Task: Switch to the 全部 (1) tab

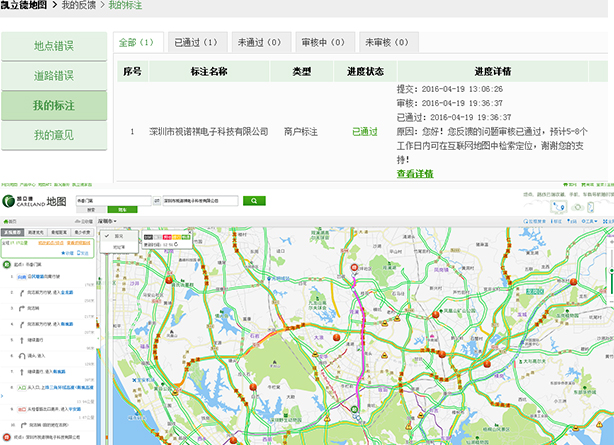Action: [138, 42]
